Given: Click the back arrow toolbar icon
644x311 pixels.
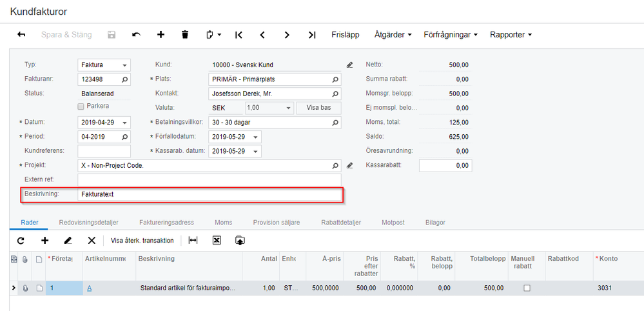Looking at the screenshot, I should pyautogui.click(x=21, y=35).
